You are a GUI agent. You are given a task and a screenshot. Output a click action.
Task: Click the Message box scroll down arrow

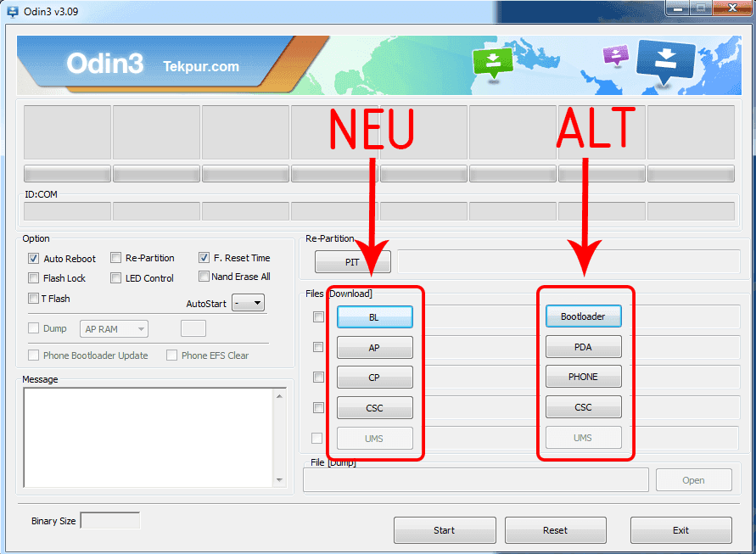280,479
